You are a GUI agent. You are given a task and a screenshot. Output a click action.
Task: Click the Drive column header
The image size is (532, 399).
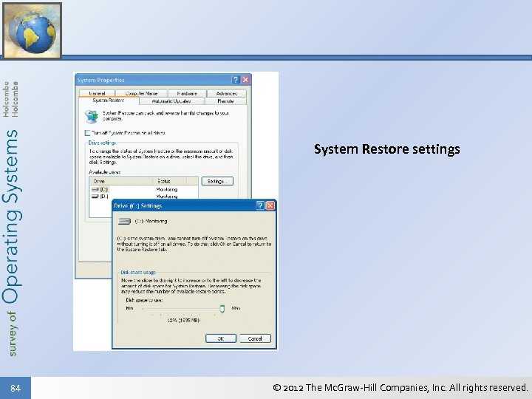click(x=121, y=181)
